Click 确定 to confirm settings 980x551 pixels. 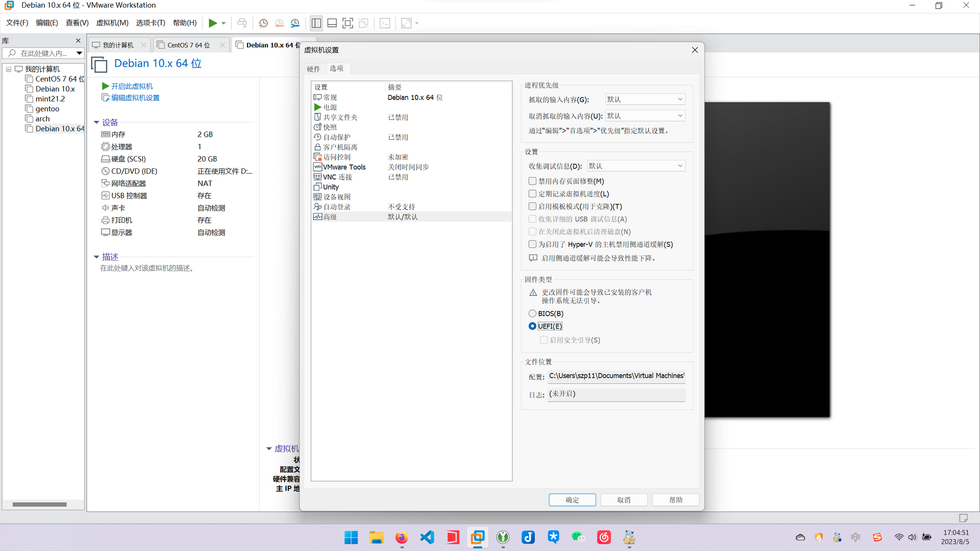[572, 500]
